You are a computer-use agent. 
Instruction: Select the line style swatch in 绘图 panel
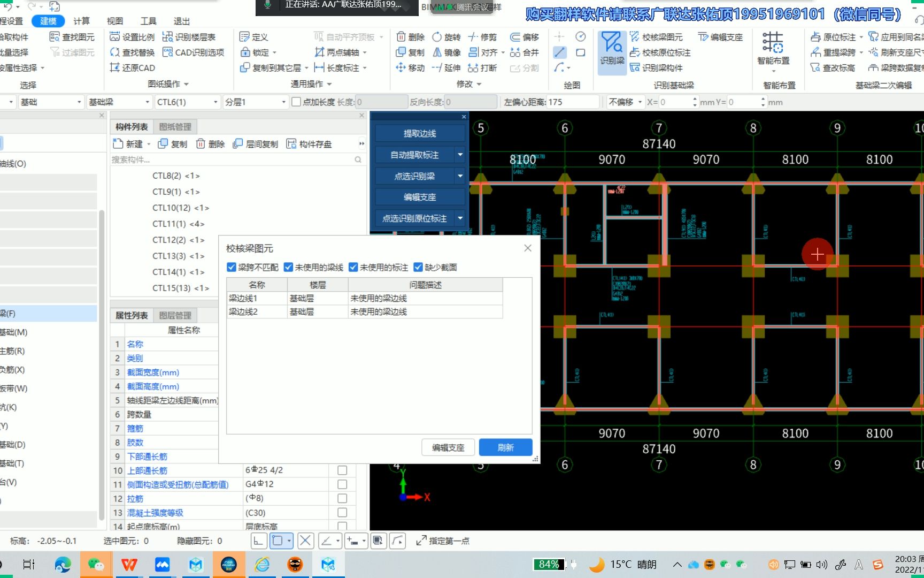pyautogui.click(x=559, y=52)
